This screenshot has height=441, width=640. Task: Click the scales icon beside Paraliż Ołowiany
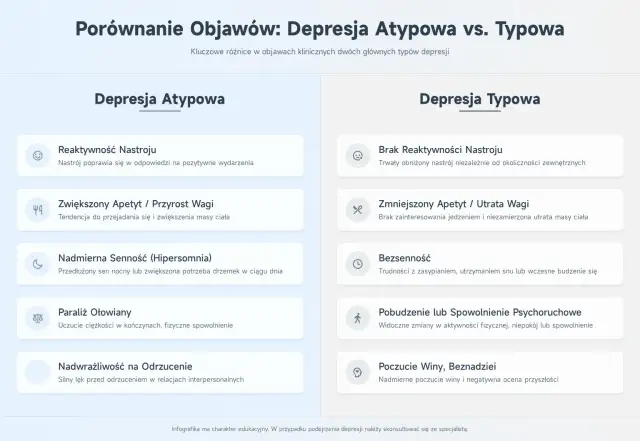tap(38, 318)
